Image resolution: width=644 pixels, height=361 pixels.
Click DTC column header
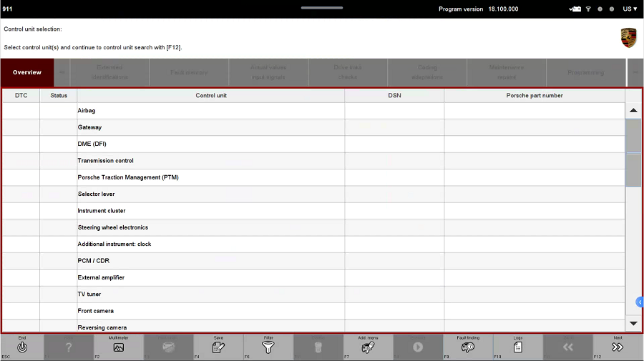coord(21,96)
